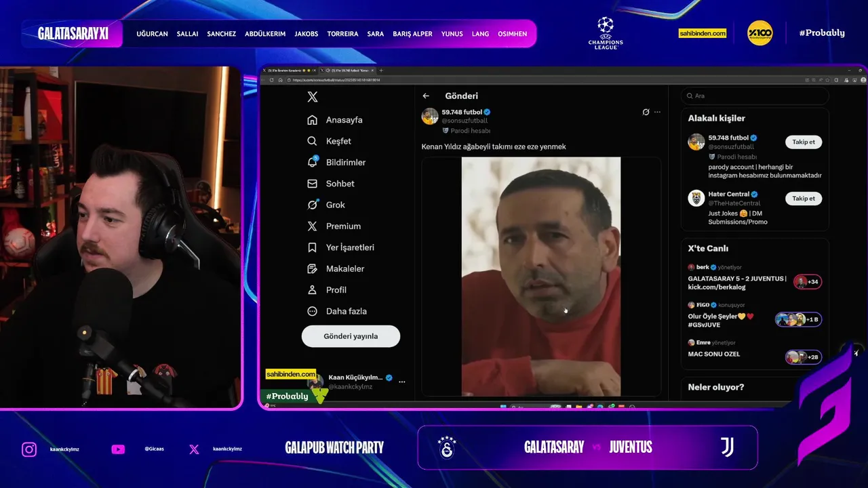Open Yer İşaretleri bookmark icon
The image size is (868, 488).
(x=312, y=247)
